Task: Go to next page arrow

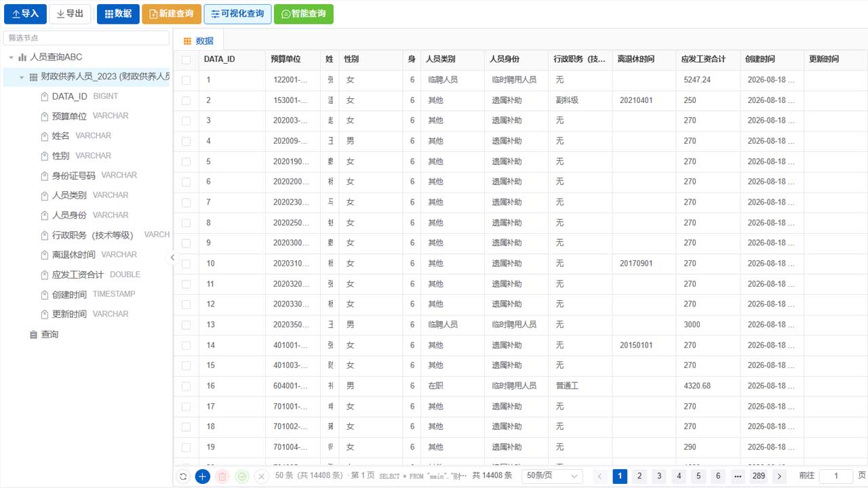Action: coord(780,476)
